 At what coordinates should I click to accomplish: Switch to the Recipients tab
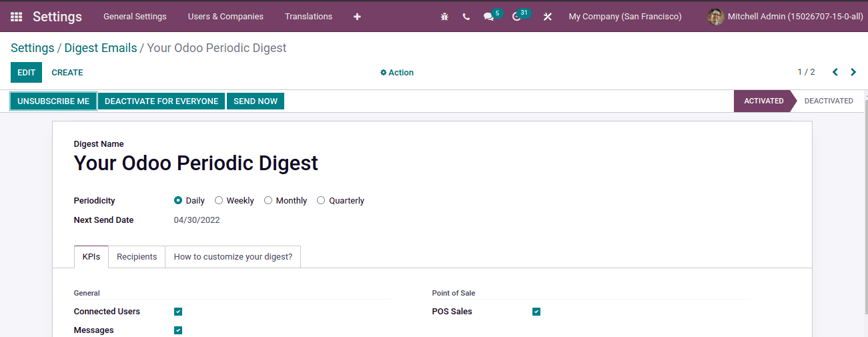pos(137,257)
